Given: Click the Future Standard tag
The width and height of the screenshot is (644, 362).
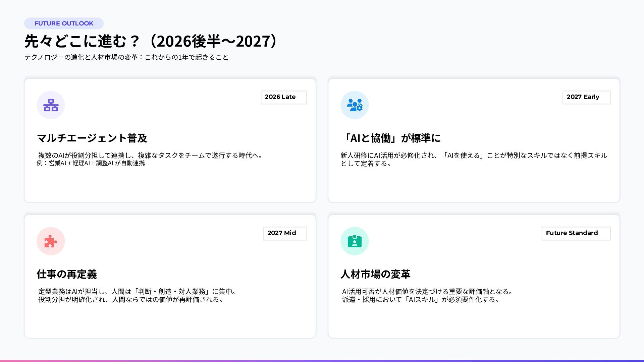Looking at the screenshot, I should click(x=576, y=233).
